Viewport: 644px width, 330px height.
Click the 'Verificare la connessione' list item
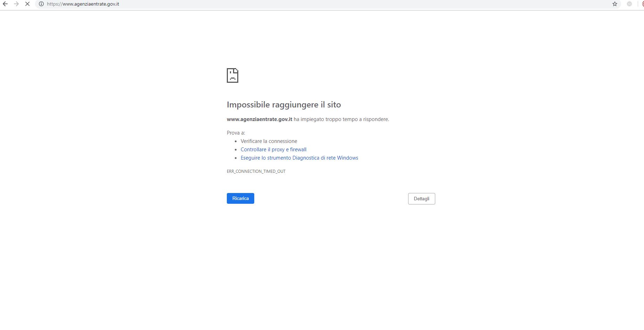269,141
